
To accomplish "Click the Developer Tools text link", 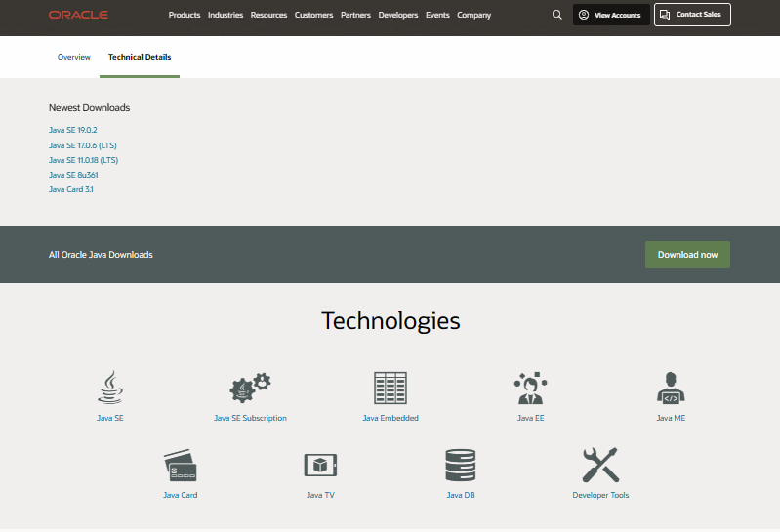I will pos(600,495).
